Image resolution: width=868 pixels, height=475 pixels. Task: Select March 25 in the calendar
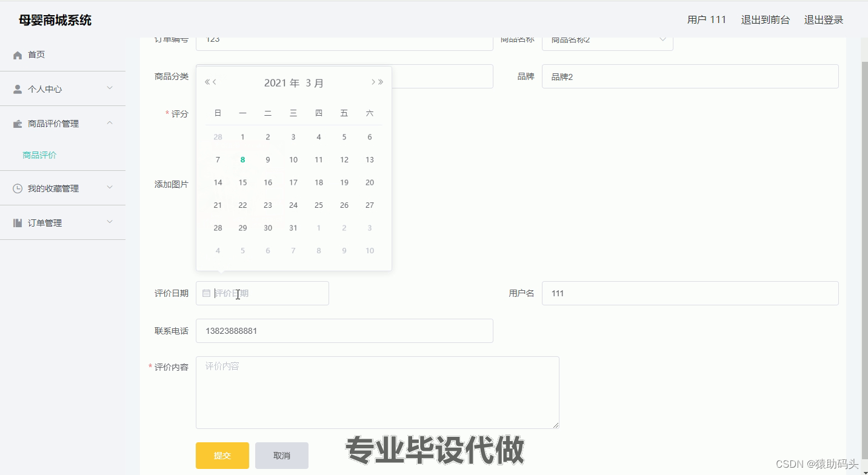(x=319, y=205)
